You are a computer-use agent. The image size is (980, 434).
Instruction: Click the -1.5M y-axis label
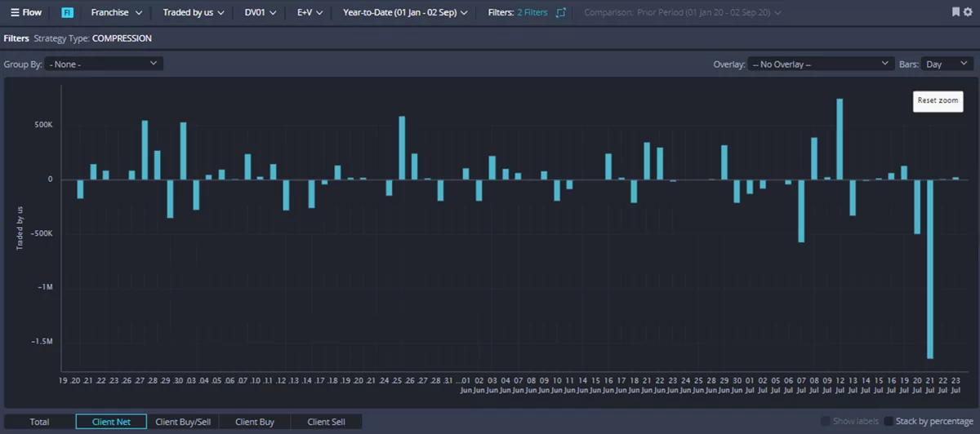click(41, 342)
